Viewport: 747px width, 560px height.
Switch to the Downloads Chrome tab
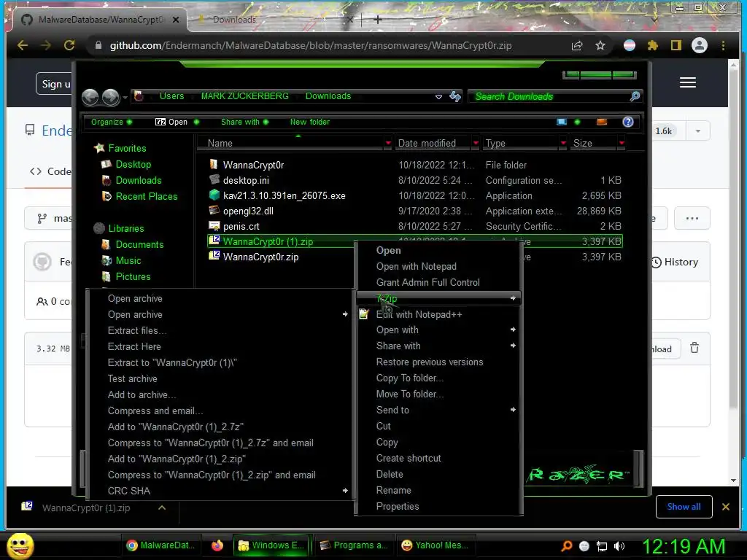tap(274, 20)
